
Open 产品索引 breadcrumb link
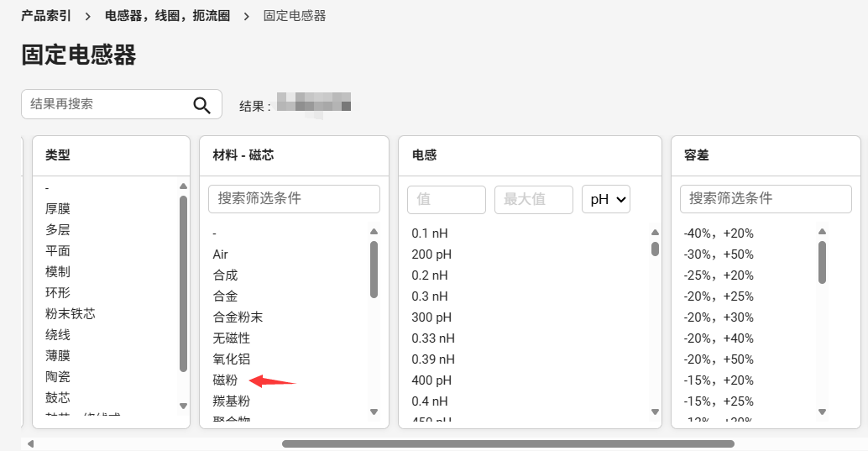click(46, 16)
